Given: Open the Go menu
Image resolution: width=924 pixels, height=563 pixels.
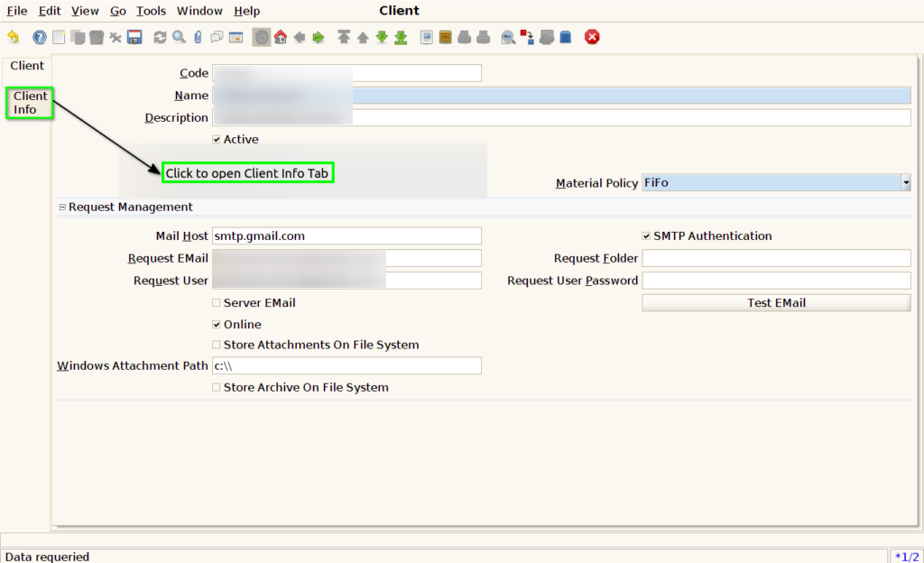Looking at the screenshot, I should [118, 11].
